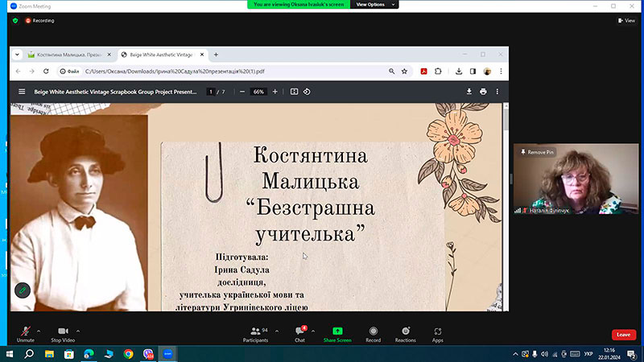Click Remove Pin on video thumbnail
644x362 pixels.
[537, 152]
